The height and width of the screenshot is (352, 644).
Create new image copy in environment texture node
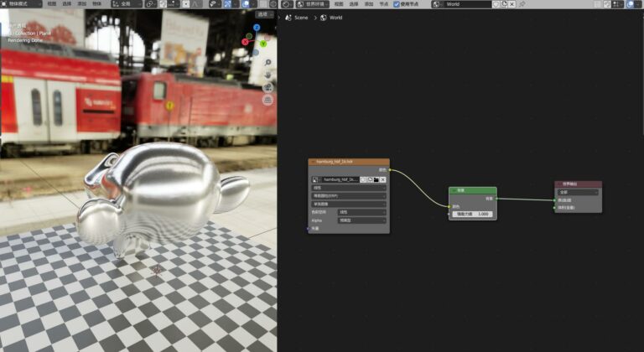pyautogui.click(x=370, y=179)
